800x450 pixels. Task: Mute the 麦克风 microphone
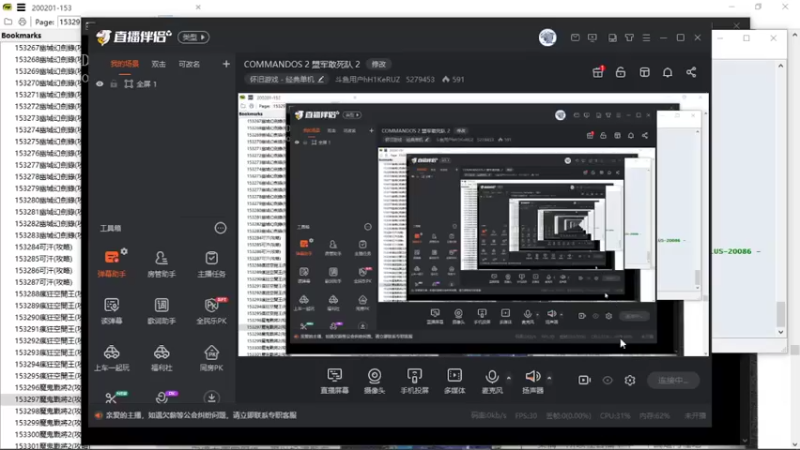492,381
